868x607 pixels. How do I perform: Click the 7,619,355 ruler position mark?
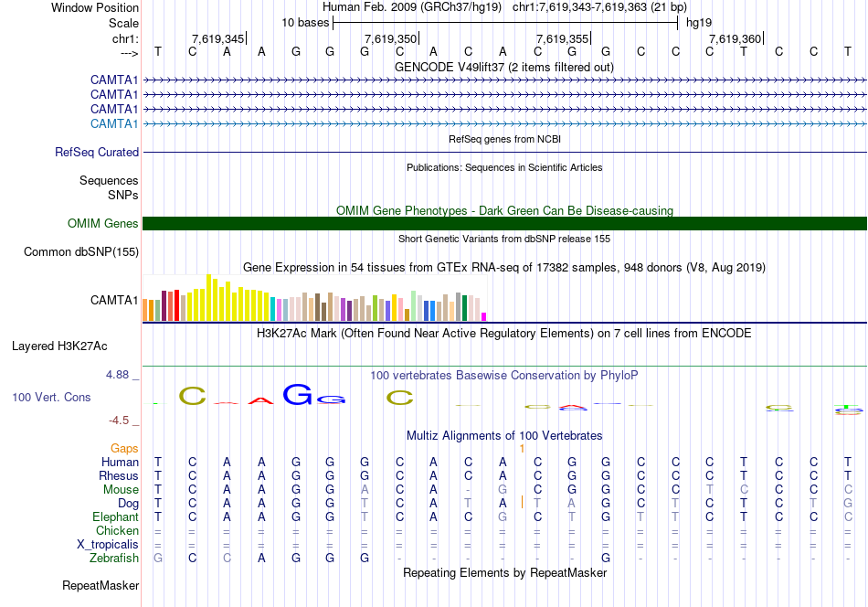click(563, 38)
